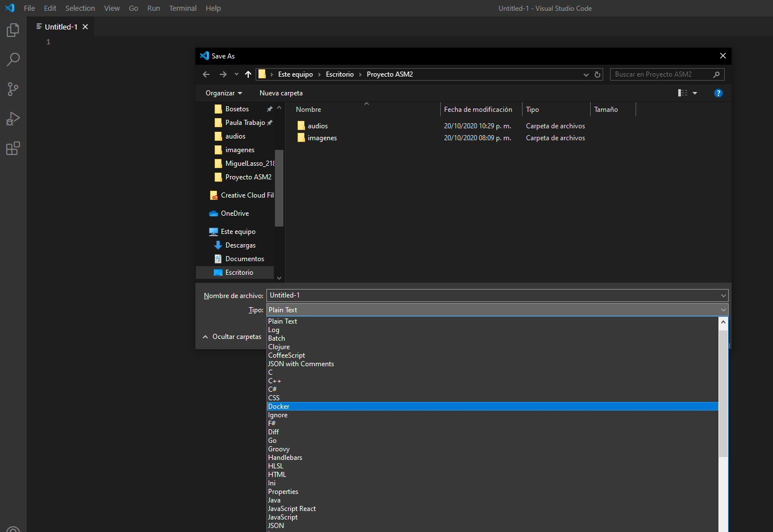Open the Run and Debug view icon
This screenshot has height=532, width=773.
tap(12, 119)
